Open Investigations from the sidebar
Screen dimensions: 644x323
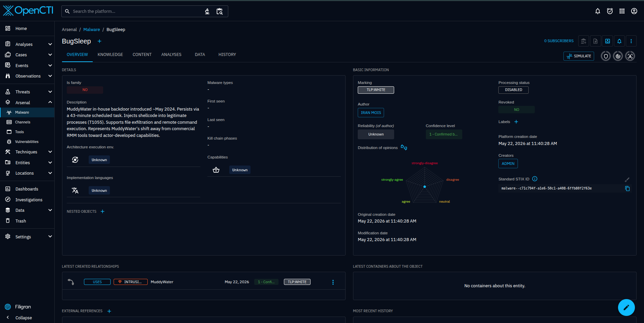coord(27,200)
